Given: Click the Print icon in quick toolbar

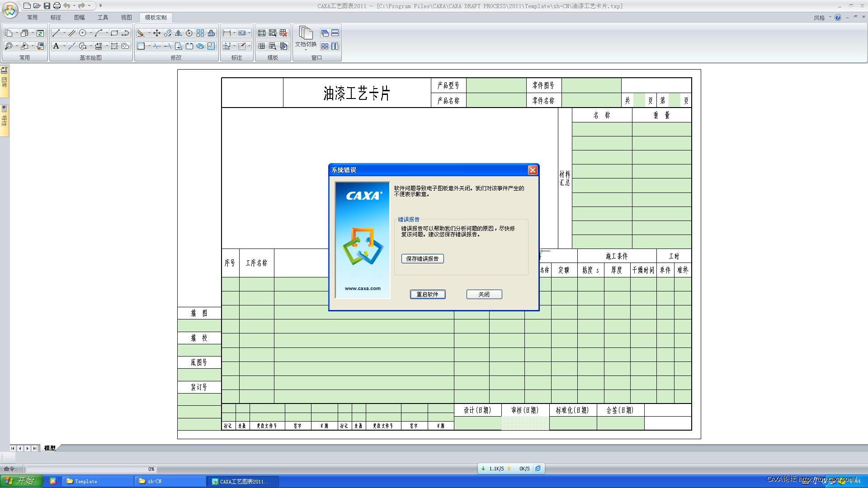Looking at the screenshot, I should [57, 6].
